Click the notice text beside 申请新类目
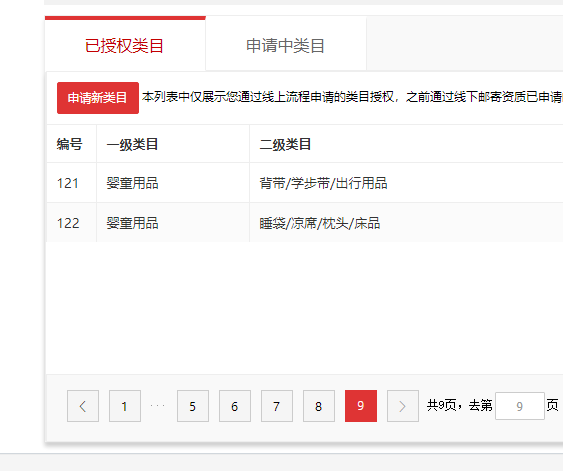This screenshot has height=471, width=563. (352, 97)
